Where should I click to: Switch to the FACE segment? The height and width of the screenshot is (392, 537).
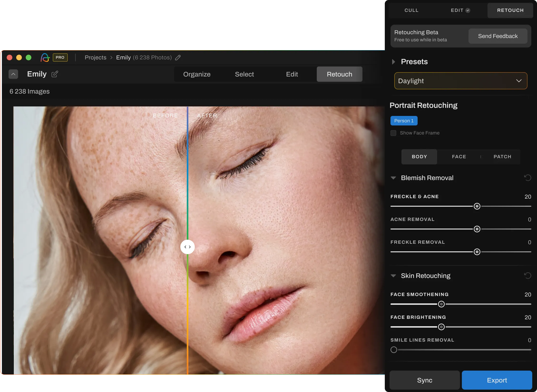click(459, 157)
